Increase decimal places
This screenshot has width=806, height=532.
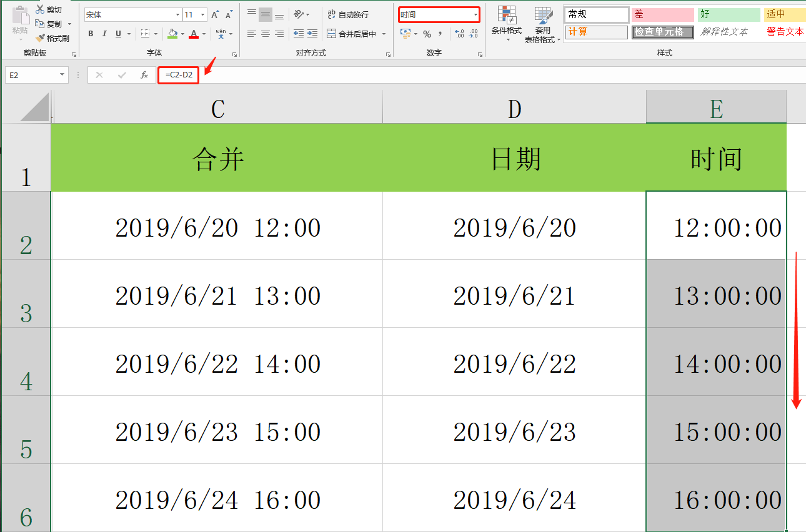[x=459, y=34]
